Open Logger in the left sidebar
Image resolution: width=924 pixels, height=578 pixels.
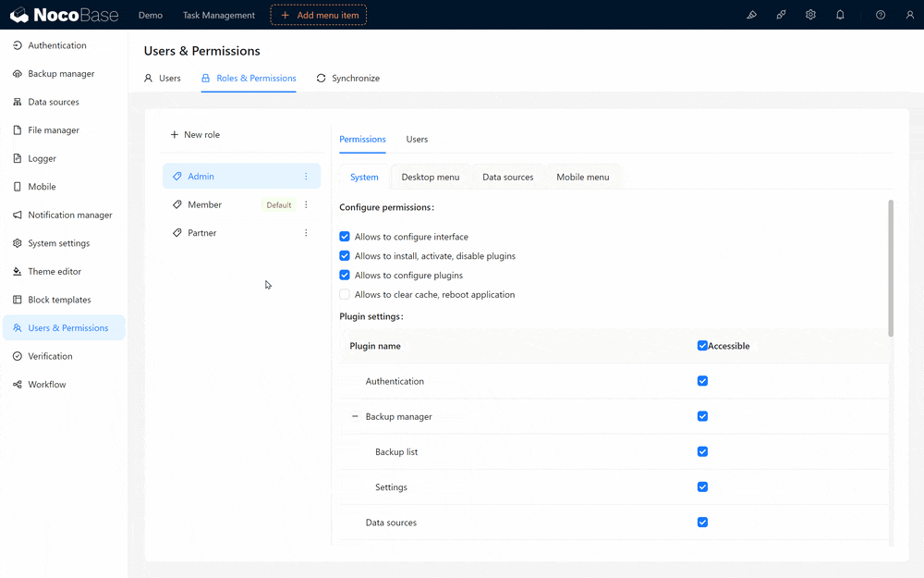point(65,159)
